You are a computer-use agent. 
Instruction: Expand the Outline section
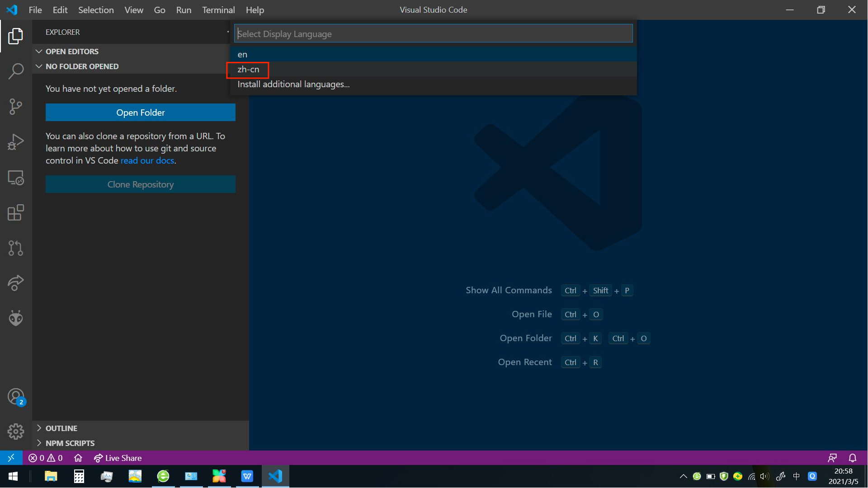[61, 428]
